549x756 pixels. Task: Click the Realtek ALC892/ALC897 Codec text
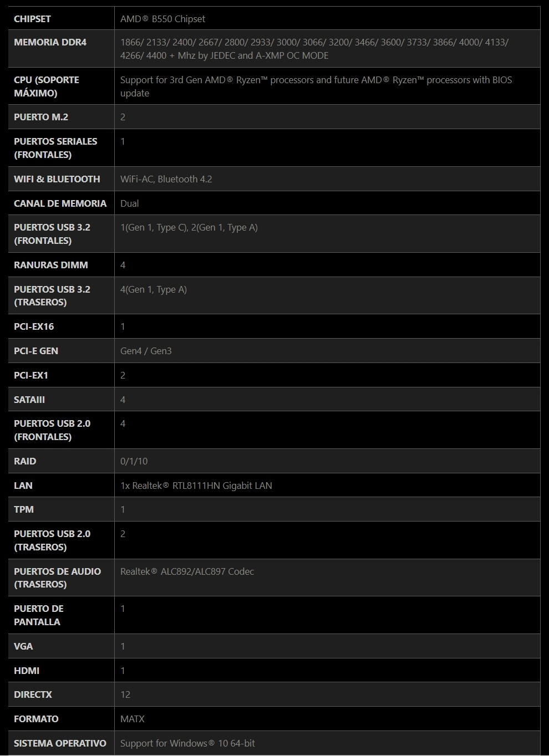[187, 571]
